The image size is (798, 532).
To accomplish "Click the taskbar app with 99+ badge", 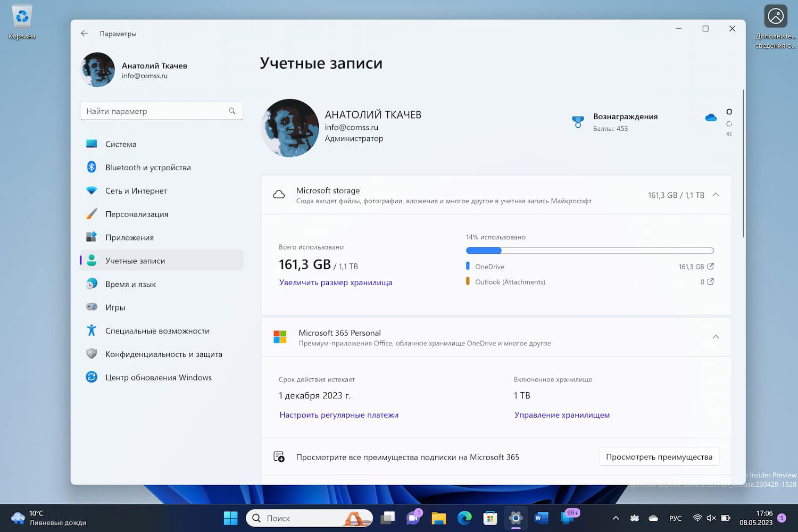I will coord(569,518).
